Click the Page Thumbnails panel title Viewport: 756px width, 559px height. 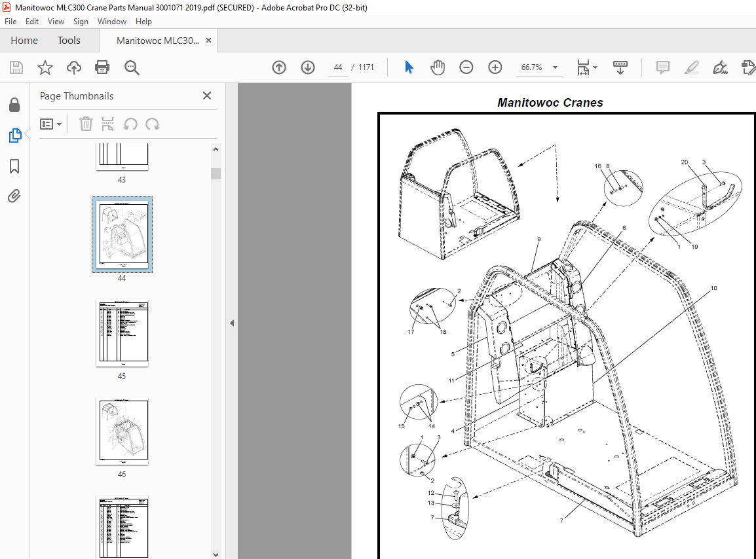77,96
